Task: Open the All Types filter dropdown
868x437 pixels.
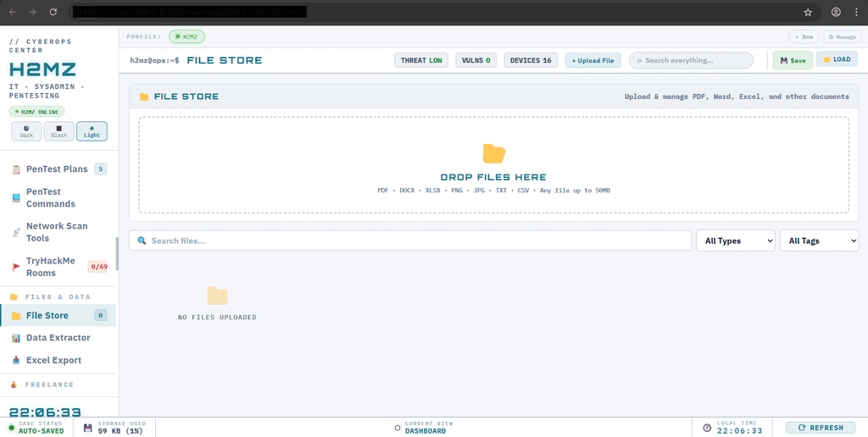Action: 735,241
